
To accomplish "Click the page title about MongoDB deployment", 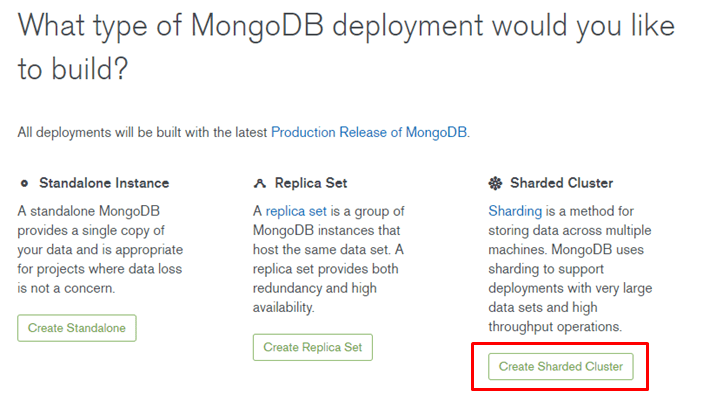I will coord(346,47).
